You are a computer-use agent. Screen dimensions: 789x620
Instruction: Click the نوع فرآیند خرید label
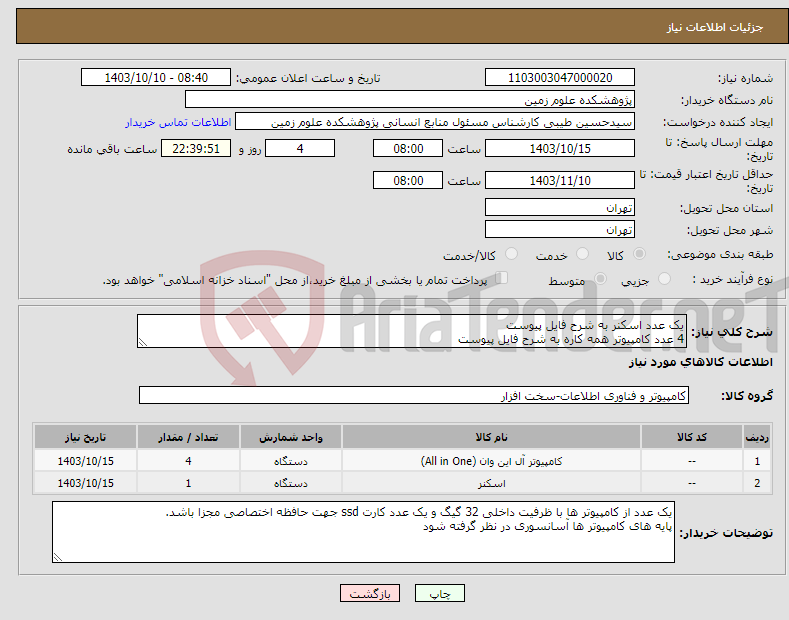click(733, 279)
